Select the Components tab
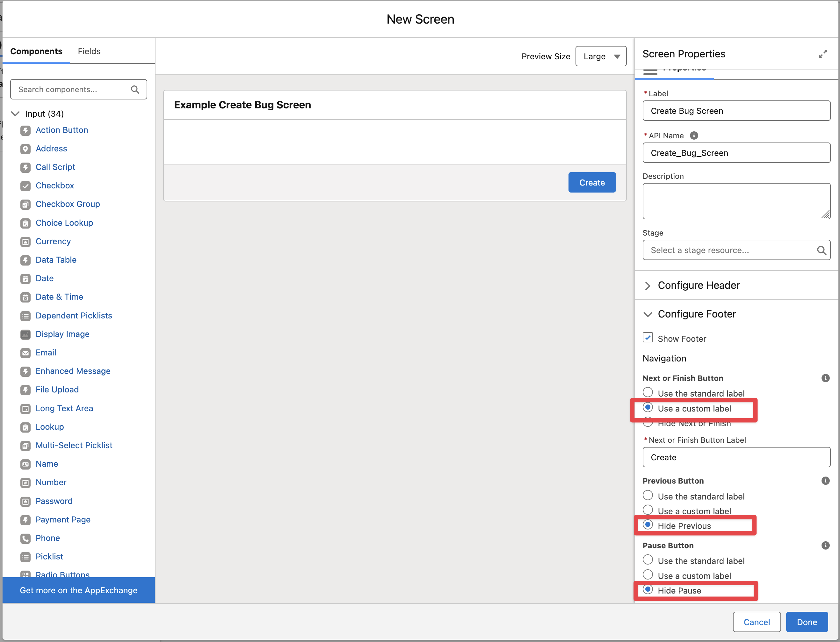Image resolution: width=840 pixels, height=642 pixels. click(36, 51)
